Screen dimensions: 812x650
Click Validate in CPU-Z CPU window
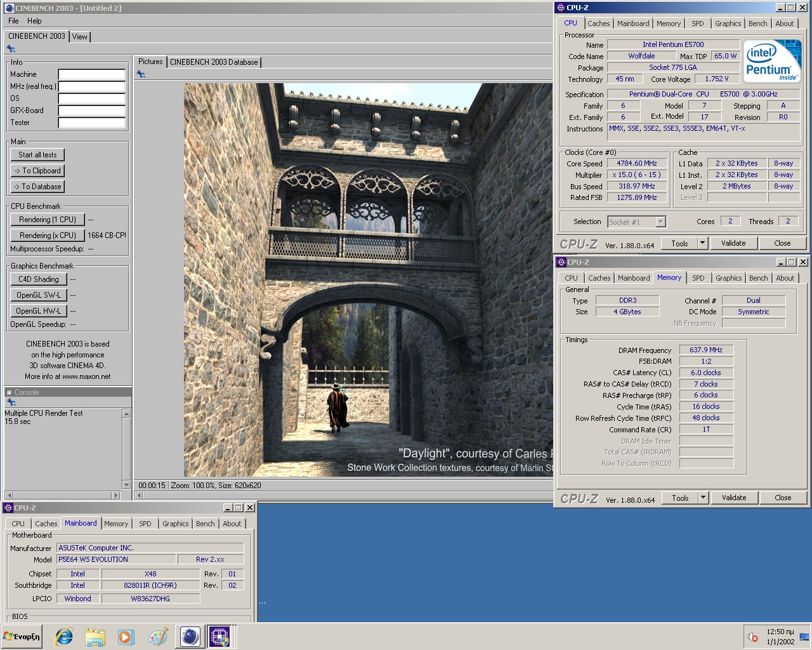tap(733, 243)
